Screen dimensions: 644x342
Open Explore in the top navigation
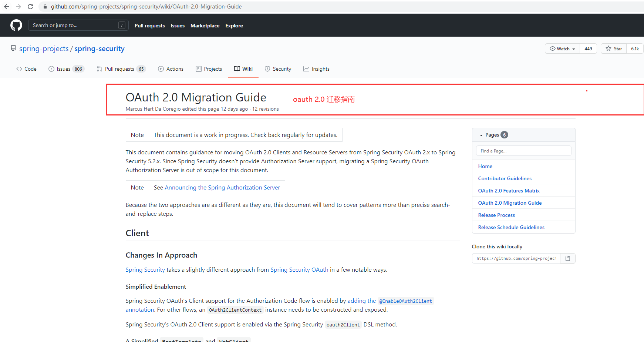tap(234, 26)
